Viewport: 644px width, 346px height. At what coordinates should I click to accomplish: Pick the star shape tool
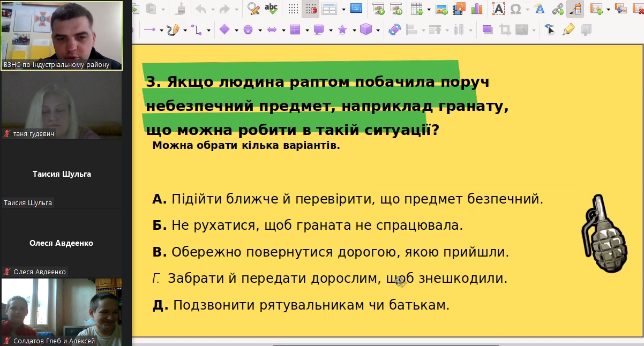click(x=342, y=29)
